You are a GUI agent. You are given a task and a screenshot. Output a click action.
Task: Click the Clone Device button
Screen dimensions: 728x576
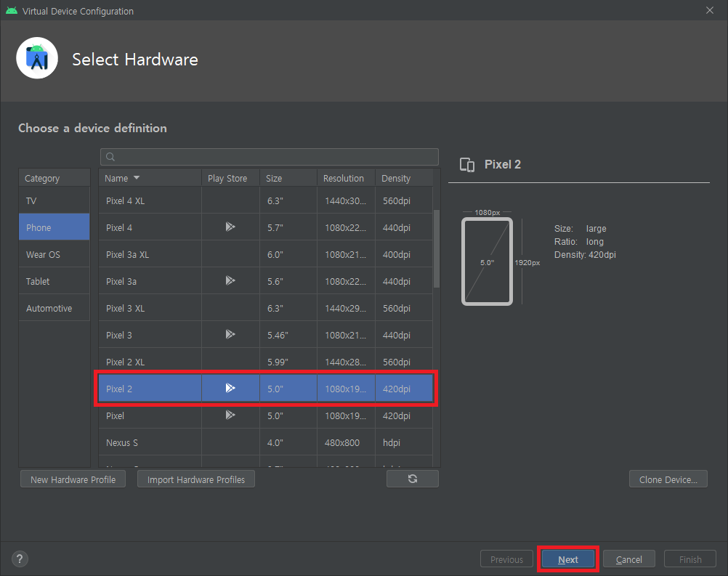668,479
